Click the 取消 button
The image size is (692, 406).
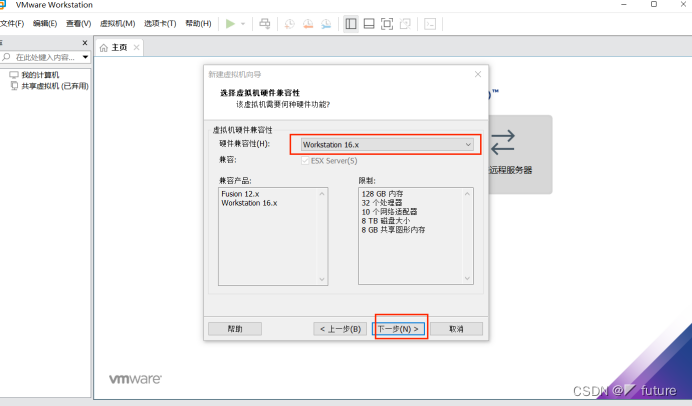(456, 329)
